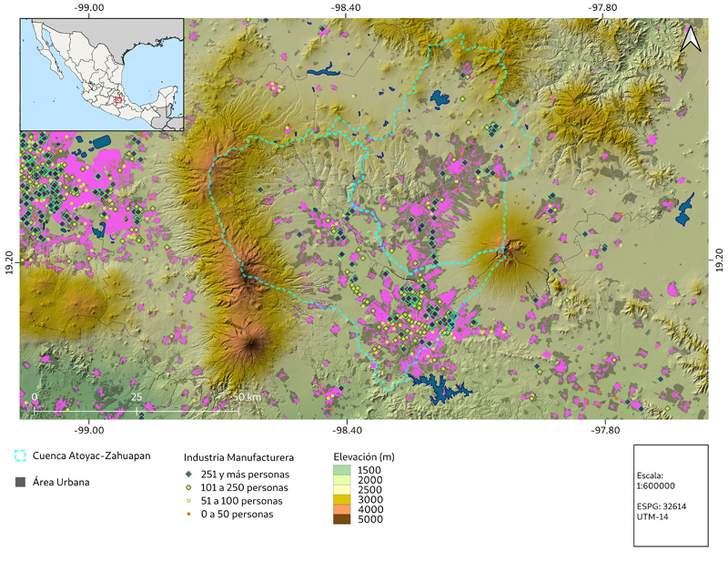
Task: Click the left 19.20 latitude label
Action: coord(8,262)
